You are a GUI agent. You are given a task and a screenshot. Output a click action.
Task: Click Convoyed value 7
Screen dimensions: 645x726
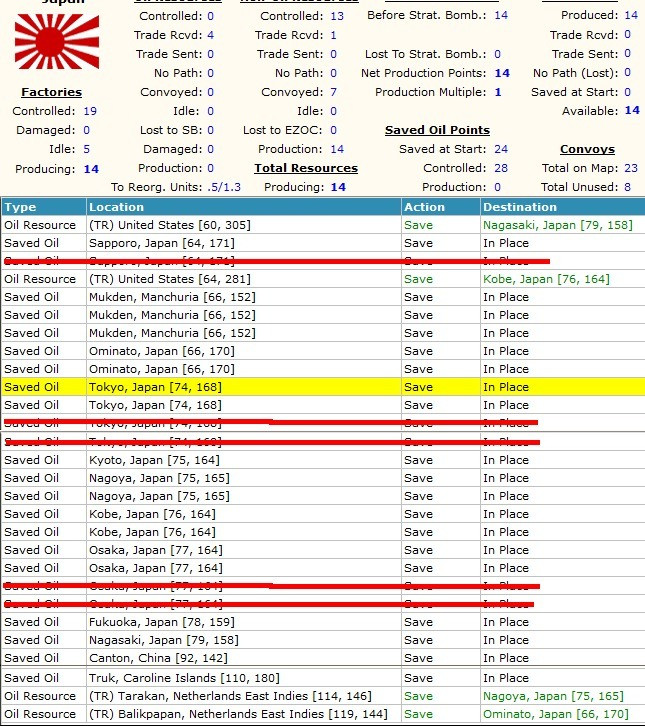(333, 92)
